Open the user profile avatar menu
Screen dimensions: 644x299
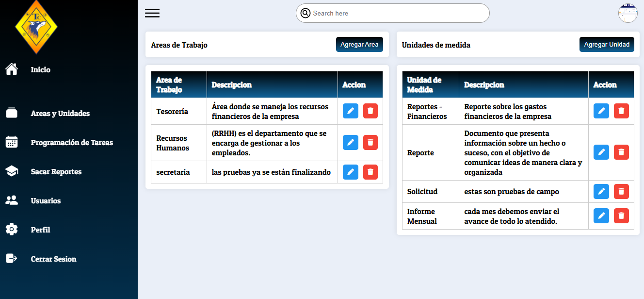pos(628,13)
